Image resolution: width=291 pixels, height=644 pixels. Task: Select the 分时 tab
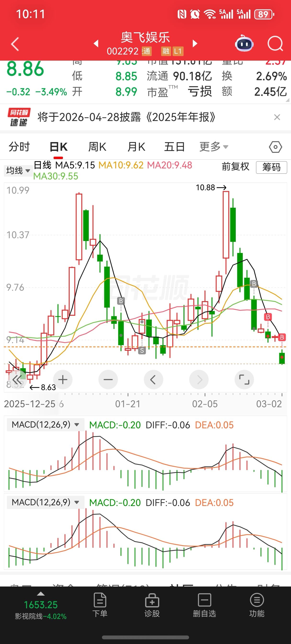pos(19,146)
